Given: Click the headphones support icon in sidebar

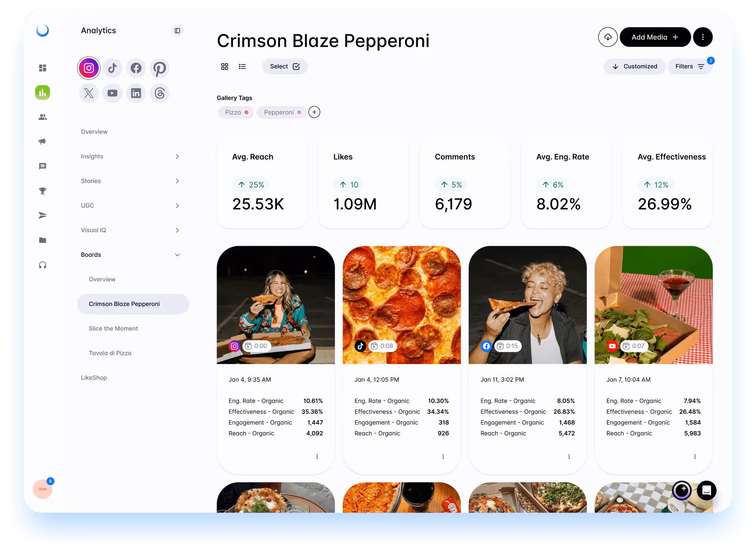Looking at the screenshot, I should 43,265.
